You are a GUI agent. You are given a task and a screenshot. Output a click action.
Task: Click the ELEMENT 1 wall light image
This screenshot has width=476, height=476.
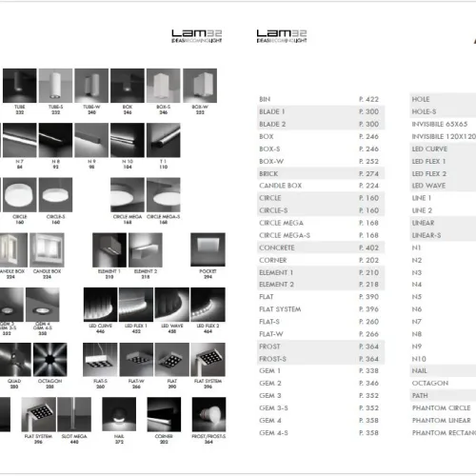109,249
